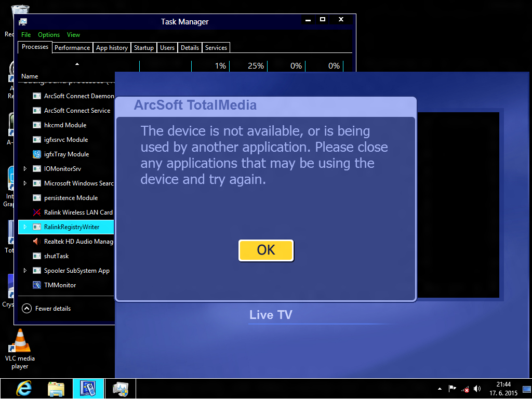Open the Action Center flag icon
This screenshot has height=399, width=532.
453,389
